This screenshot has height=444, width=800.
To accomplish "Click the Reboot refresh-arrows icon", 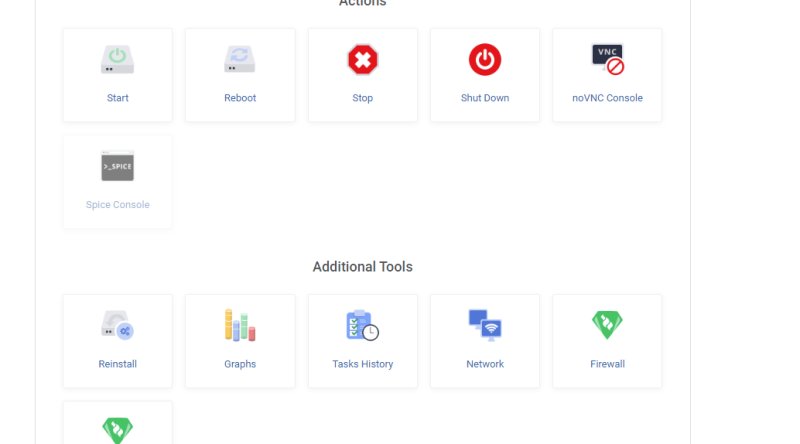I will (240, 60).
